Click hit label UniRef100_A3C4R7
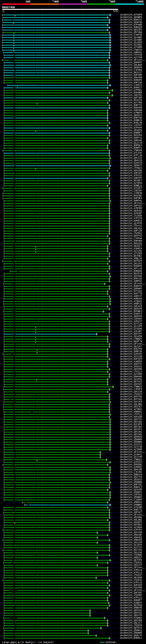Image resolution: width=146 pixels, height=644 pixels. click(x=131, y=331)
